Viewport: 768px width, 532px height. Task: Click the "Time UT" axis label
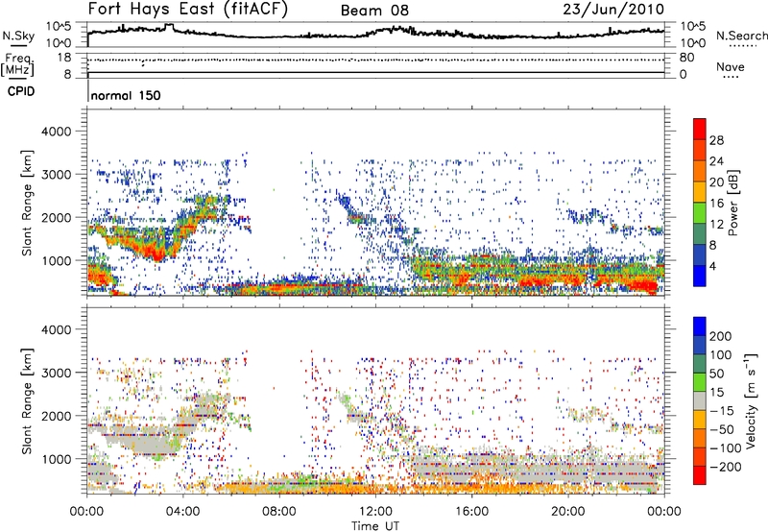tap(375, 525)
